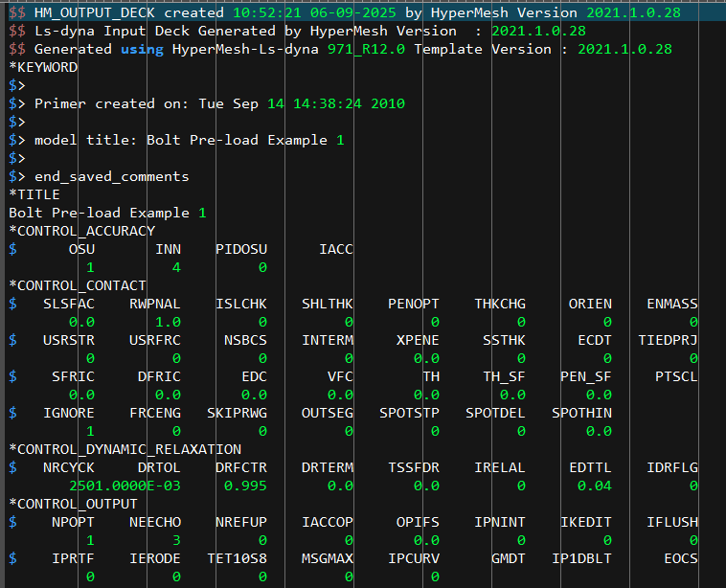Image resolution: width=726 pixels, height=588 pixels.
Task: Click the TET10S8 header
Action: pos(238,558)
